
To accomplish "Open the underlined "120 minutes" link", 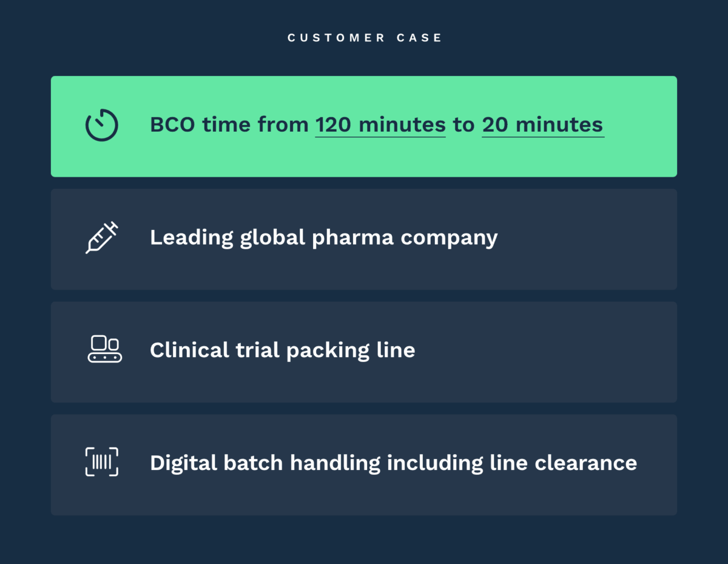I will click(x=380, y=125).
